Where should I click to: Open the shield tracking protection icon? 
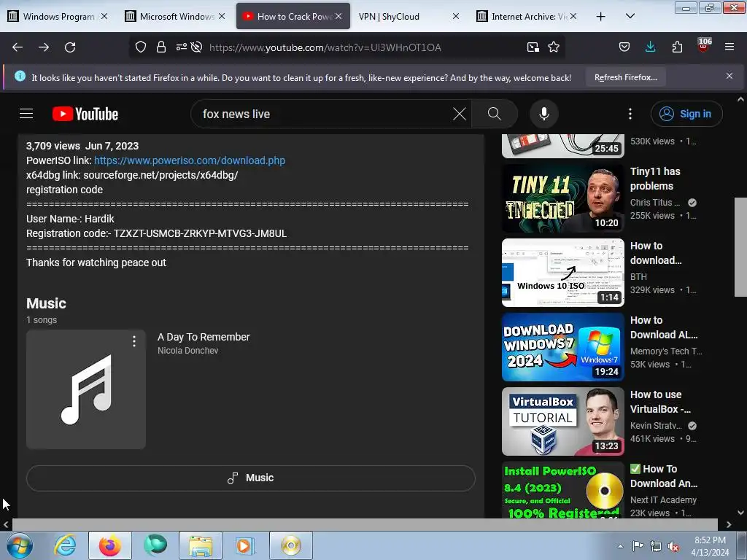141,47
